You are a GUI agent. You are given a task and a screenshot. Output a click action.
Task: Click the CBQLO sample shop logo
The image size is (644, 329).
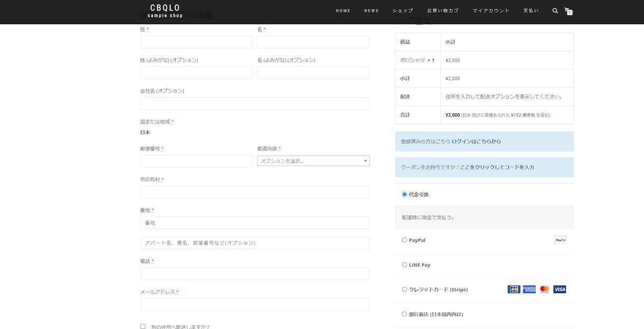[165, 11]
